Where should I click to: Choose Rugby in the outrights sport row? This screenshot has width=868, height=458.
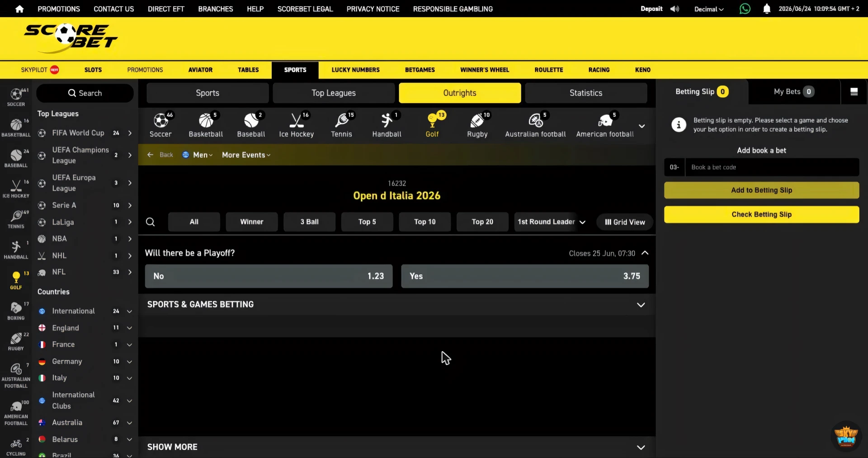tap(477, 125)
